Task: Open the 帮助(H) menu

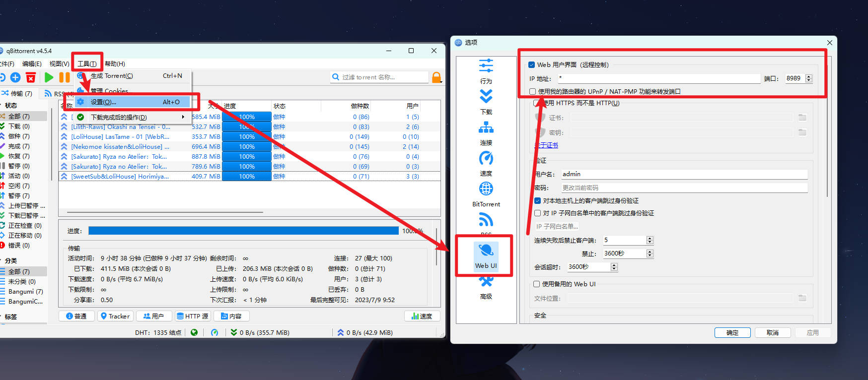Action: [x=115, y=63]
